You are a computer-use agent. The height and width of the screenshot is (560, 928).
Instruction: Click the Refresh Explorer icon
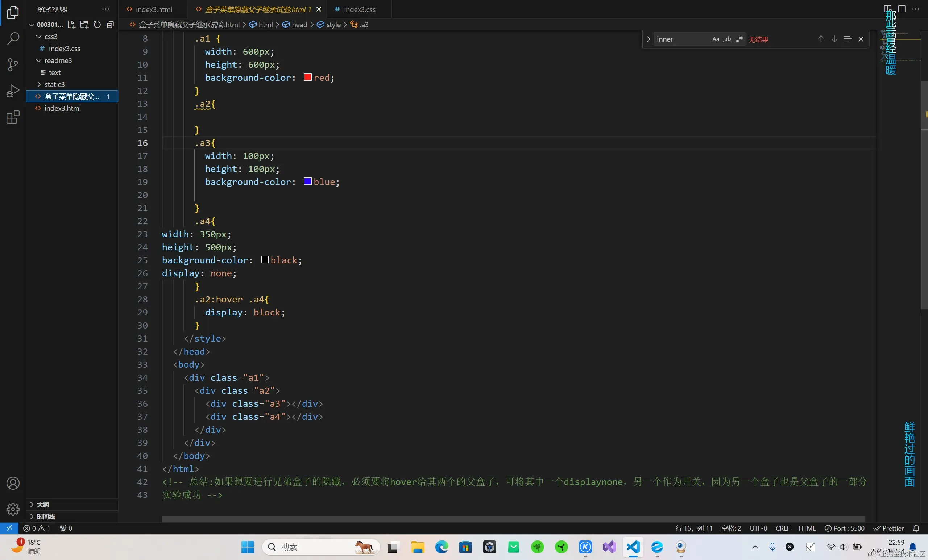point(97,25)
